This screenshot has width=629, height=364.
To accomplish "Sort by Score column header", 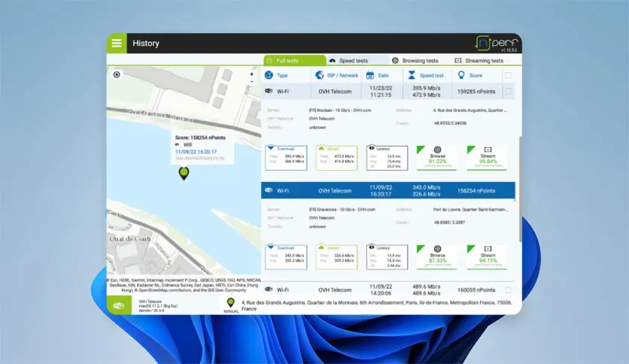I will tap(476, 75).
